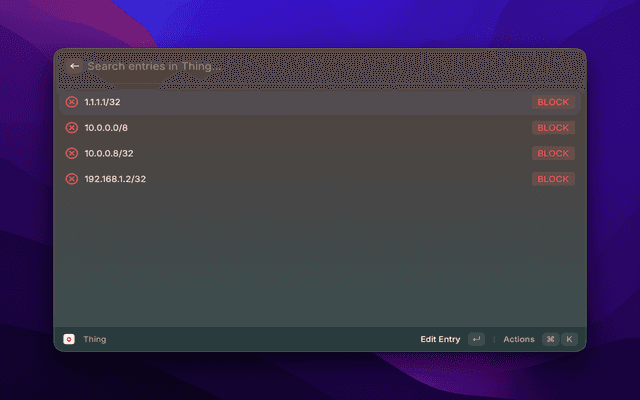This screenshot has width=640, height=400.
Task: Click the Command key icon in footer
Action: coord(551,339)
